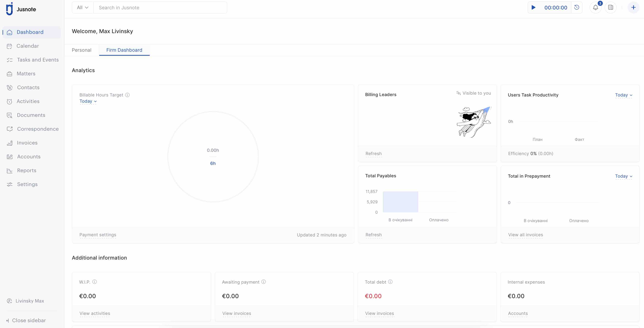This screenshot has height=328, width=644.
Task: Navigate to Matters via sidebar icon
Action: point(10,74)
